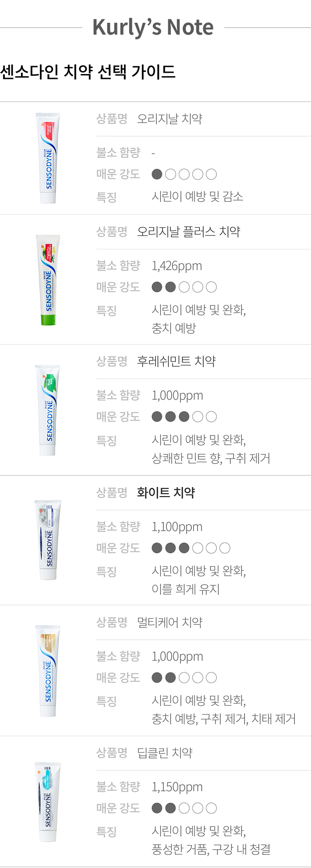Click the 1,150ppm fluoride value for 딥클린
This screenshot has width=311, height=868.
(x=177, y=787)
